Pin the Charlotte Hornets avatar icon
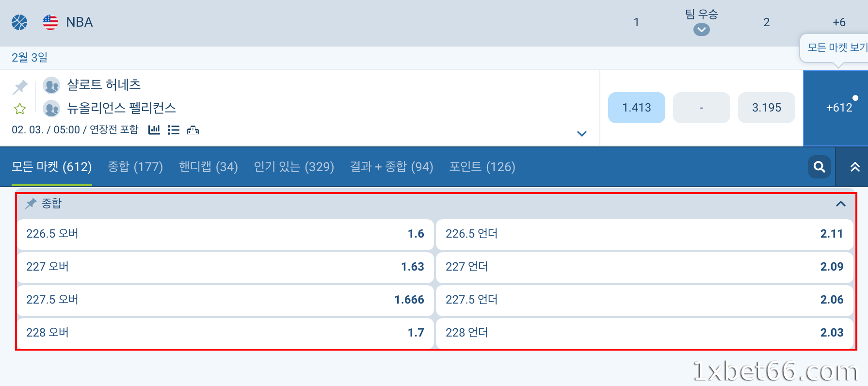The height and width of the screenshot is (386, 868). 51,84
